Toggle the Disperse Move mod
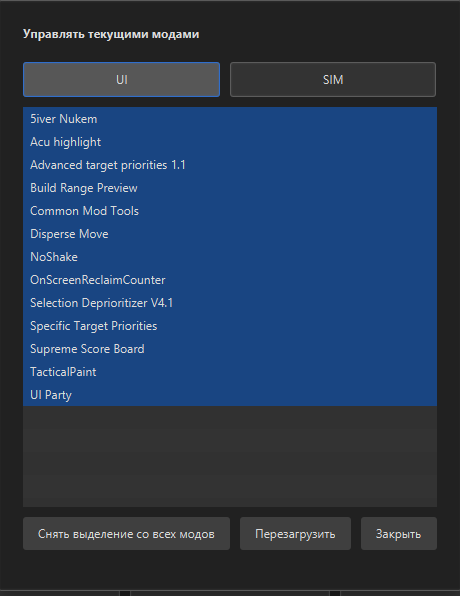The height and width of the screenshot is (596, 460). pos(230,234)
